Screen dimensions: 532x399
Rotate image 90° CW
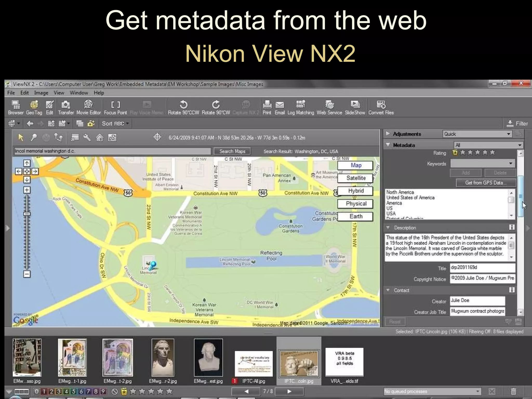(x=216, y=108)
